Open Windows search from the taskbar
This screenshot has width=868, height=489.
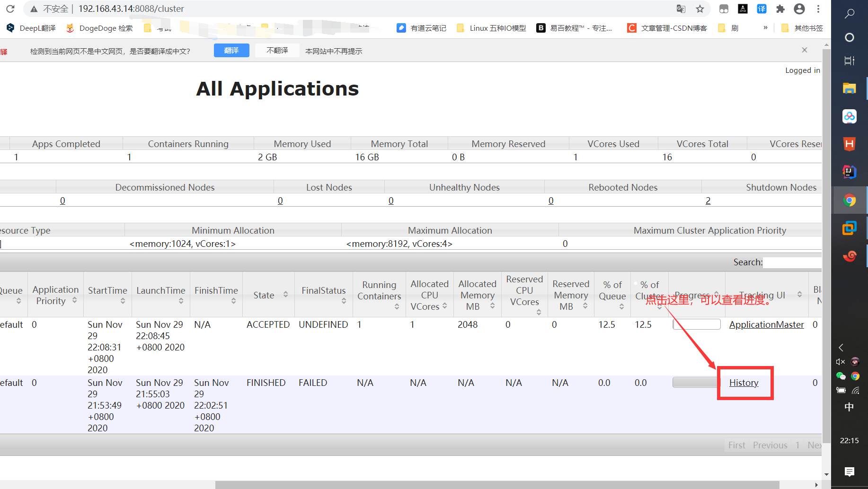(x=850, y=13)
